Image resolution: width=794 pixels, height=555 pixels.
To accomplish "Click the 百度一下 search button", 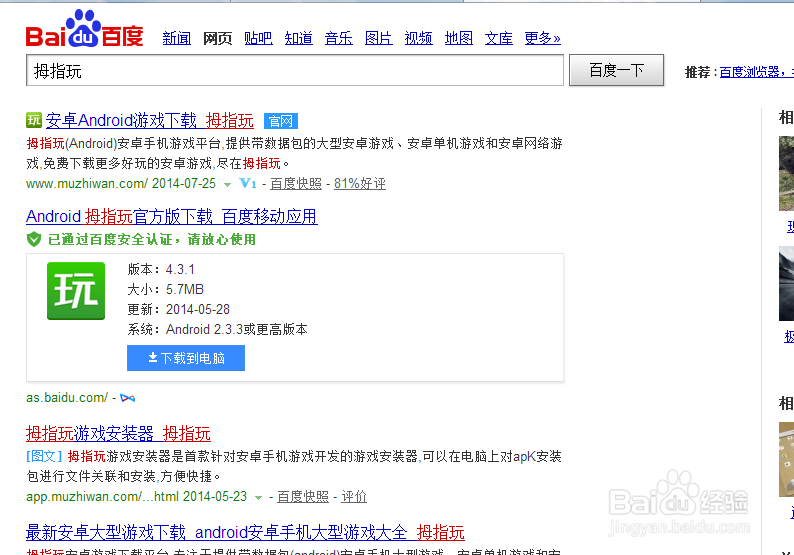I will [x=616, y=70].
